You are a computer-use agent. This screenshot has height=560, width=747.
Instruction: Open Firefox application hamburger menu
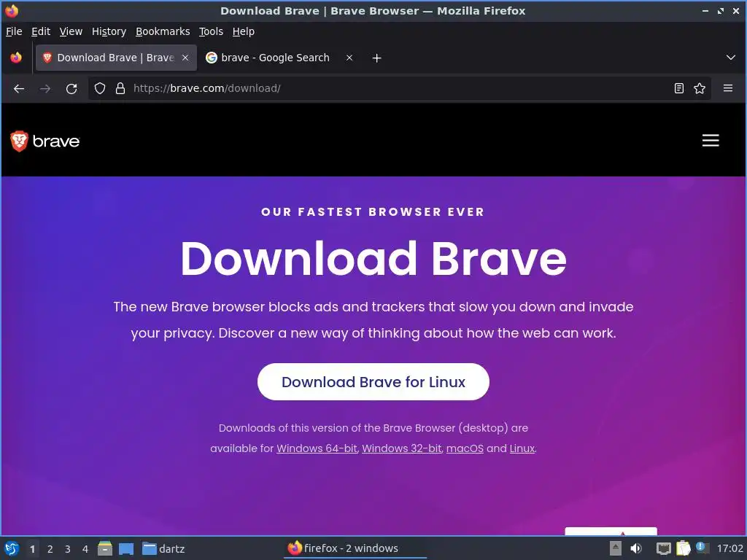[x=728, y=88]
